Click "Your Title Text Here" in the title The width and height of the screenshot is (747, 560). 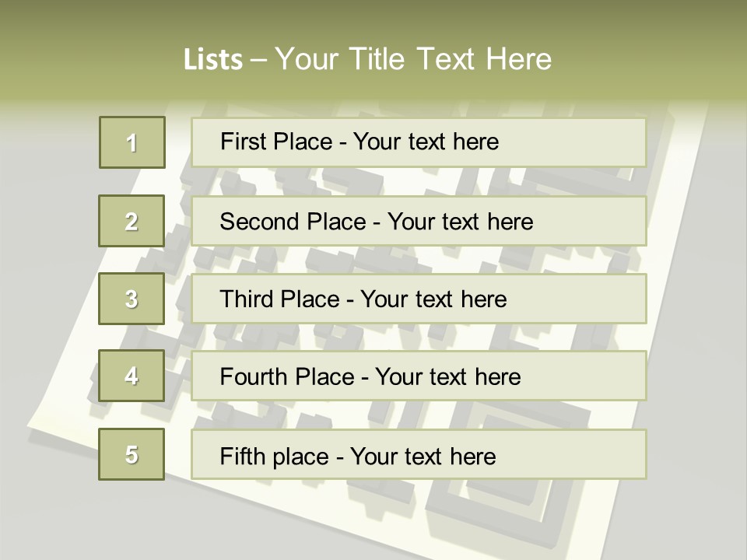click(413, 59)
